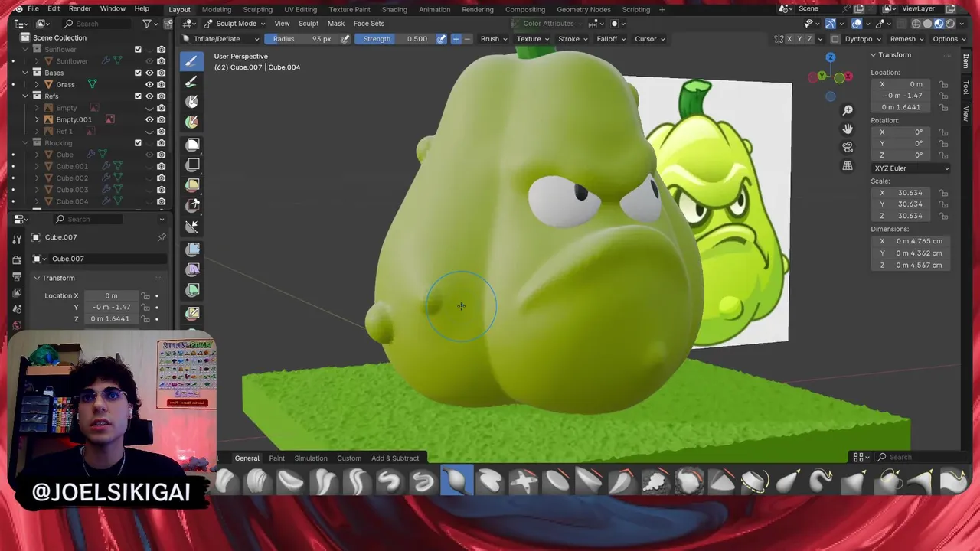Uncheck the Bases collection checkbox
The width and height of the screenshot is (980, 551).
pyautogui.click(x=138, y=73)
